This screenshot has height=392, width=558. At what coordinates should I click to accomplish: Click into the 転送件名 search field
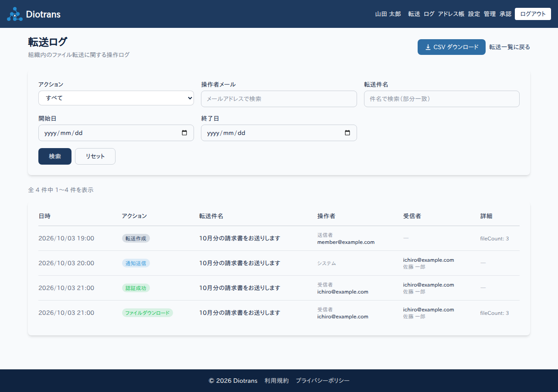coord(442,99)
